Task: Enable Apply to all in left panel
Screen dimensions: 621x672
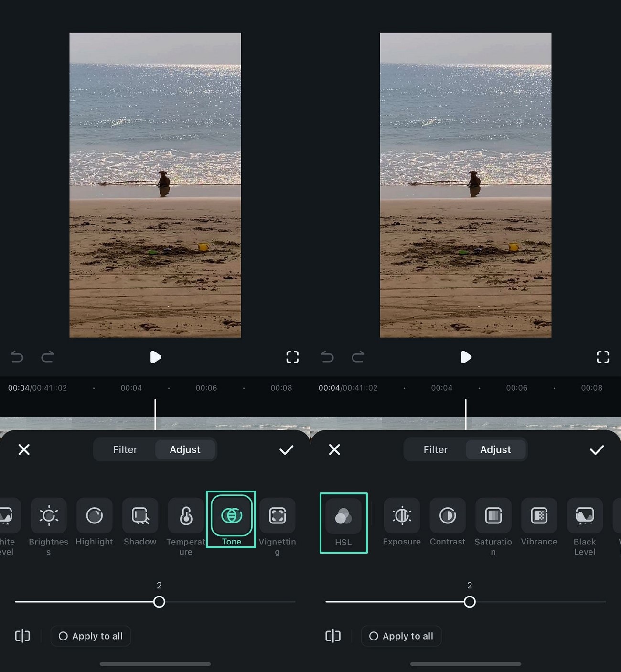Action: [91, 636]
